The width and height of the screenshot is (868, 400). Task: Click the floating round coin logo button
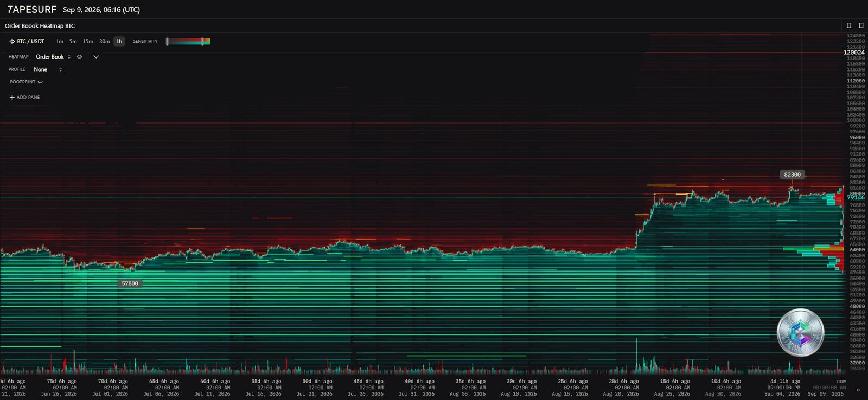800,332
